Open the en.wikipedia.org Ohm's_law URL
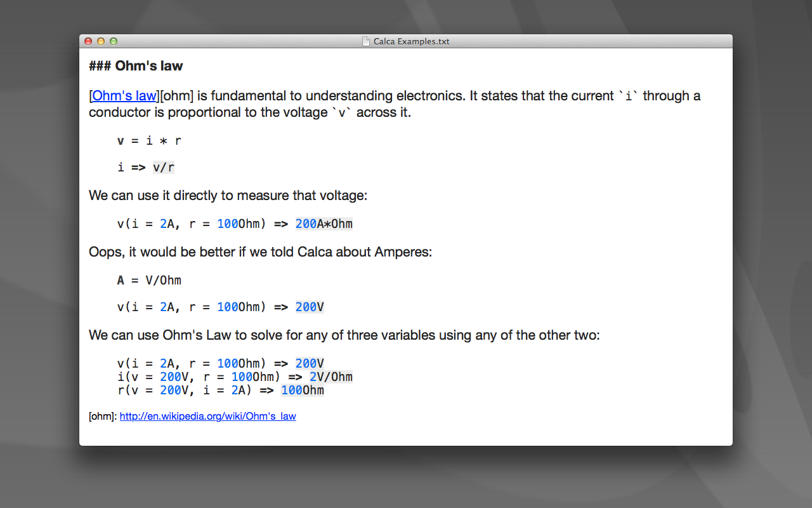The image size is (812, 508). coord(207,417)
